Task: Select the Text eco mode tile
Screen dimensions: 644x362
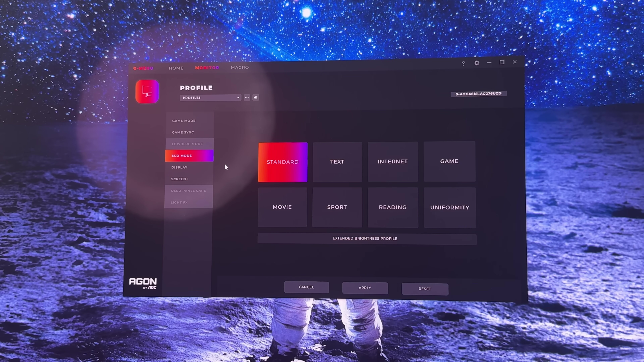Action: coord(337,162)
